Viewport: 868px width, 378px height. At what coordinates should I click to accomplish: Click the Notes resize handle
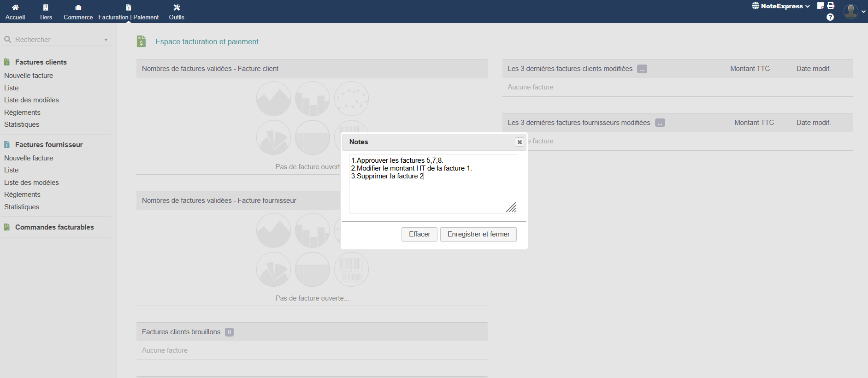click(511, 208)
